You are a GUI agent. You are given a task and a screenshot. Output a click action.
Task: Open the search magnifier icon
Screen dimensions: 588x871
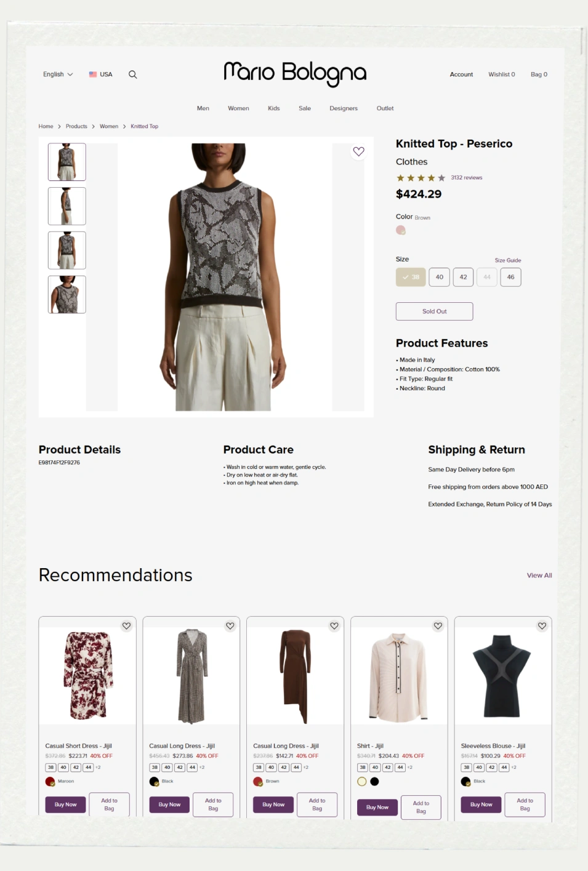(x=132, y=74)
